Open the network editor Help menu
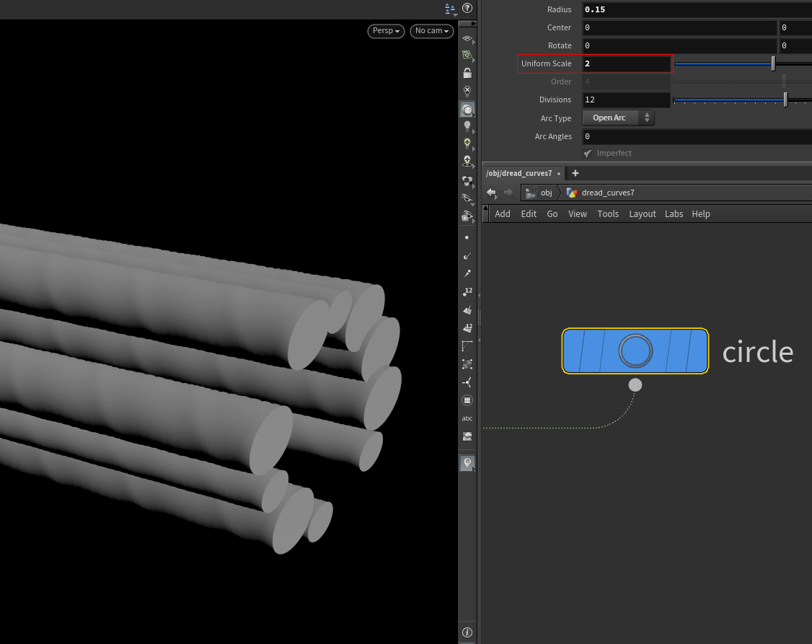 (701, 213)
